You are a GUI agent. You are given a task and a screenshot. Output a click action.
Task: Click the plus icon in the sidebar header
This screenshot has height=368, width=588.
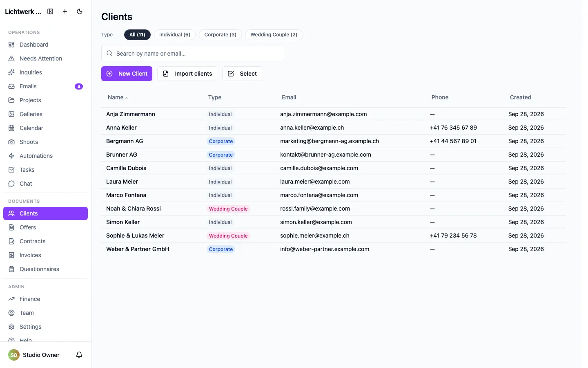tap(65, 11)
